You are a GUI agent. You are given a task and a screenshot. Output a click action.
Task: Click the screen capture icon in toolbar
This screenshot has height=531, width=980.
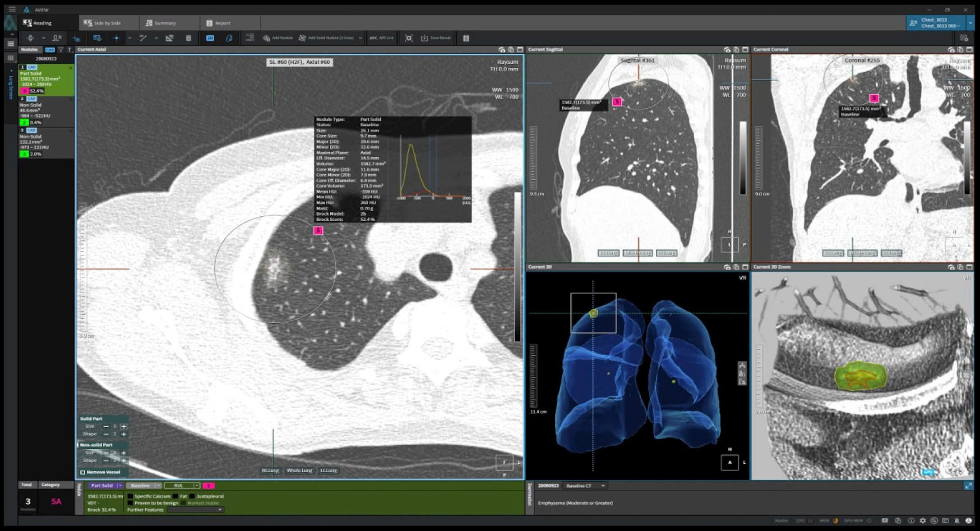[x=409, y=38]
